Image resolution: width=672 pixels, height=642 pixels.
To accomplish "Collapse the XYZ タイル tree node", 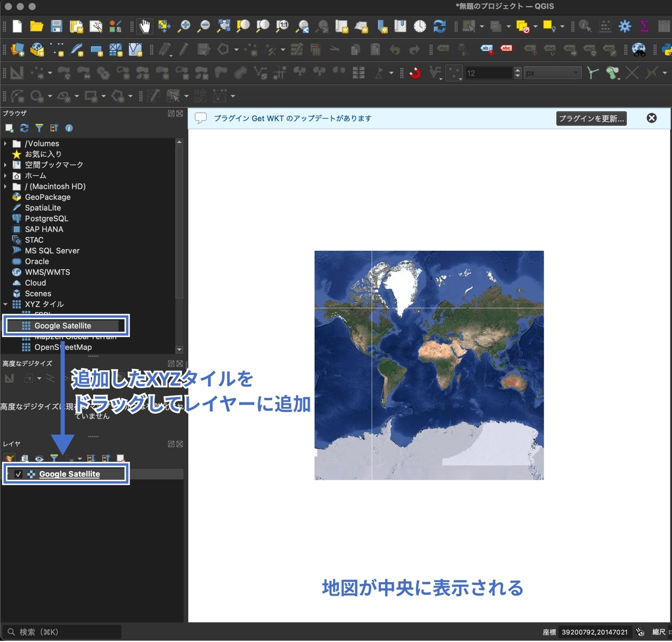I will click(x=6, y=304).
